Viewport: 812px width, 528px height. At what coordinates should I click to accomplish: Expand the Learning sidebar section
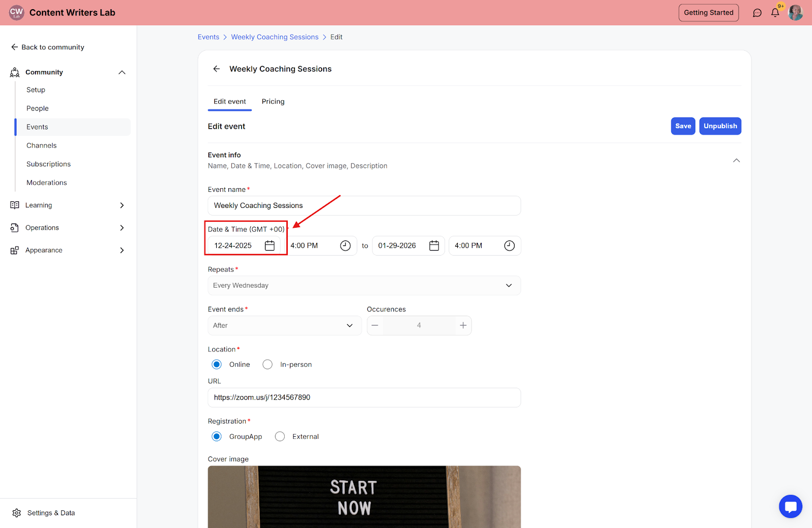click(122, 205)
